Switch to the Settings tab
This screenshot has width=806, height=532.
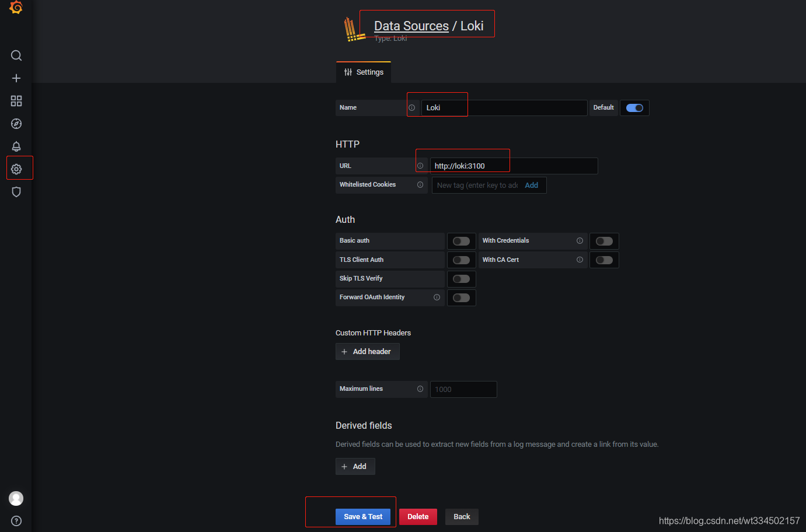pyautogui.click(x=364, y=72)
